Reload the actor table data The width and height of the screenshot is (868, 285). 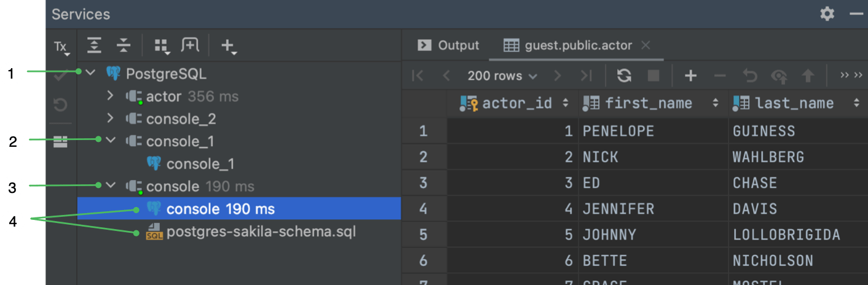click(624, 76)
